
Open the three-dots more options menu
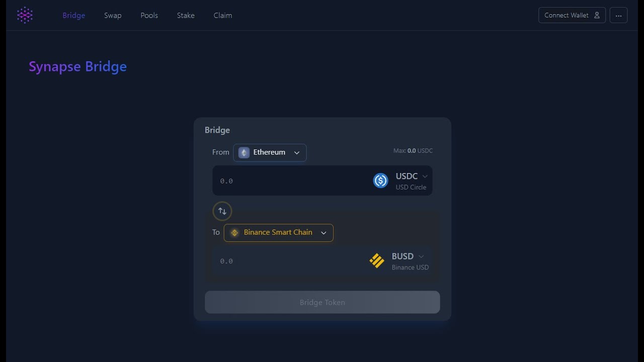618,15
